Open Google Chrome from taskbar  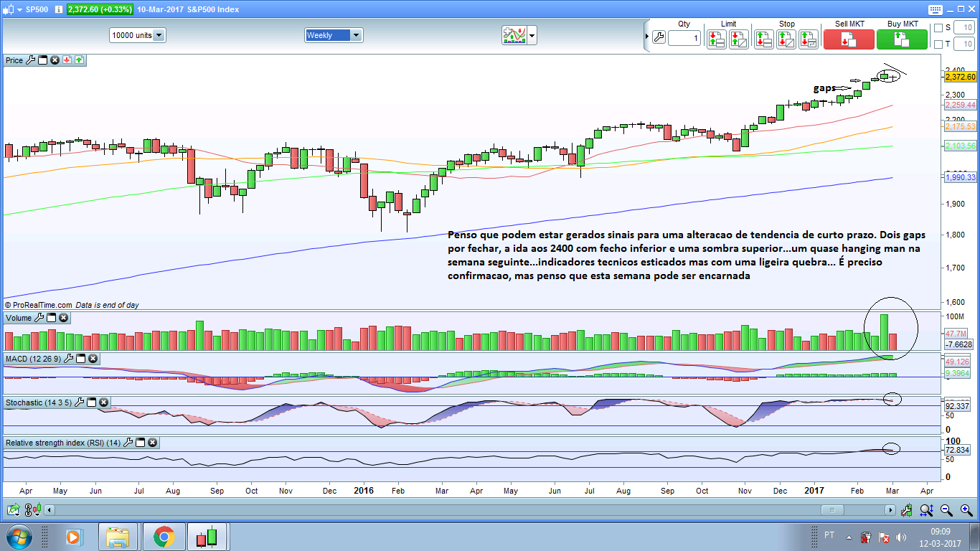coord(164,537)
